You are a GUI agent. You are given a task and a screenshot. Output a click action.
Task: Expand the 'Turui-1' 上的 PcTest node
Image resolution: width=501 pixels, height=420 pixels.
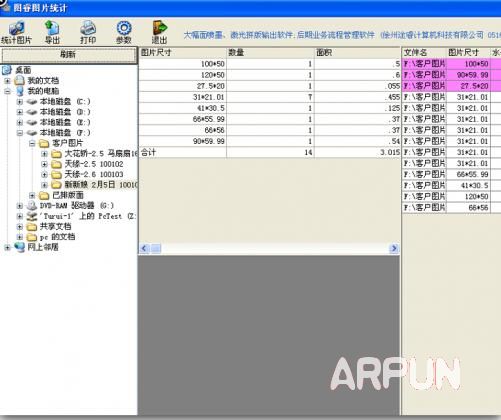point(20,216)
